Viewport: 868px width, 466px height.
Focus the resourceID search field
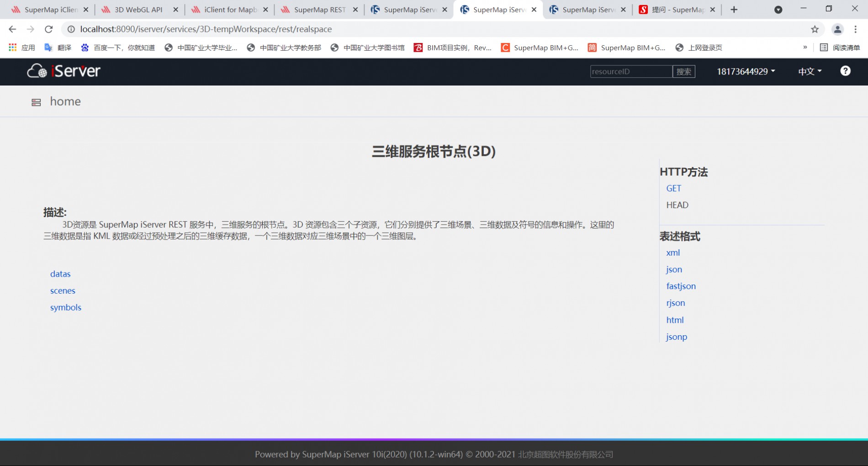tap(631, 71)
